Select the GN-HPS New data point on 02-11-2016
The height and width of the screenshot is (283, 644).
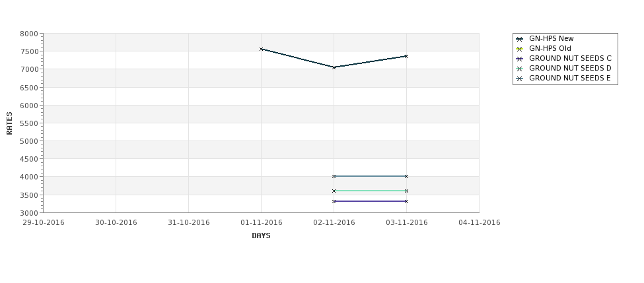click(334, 67)
